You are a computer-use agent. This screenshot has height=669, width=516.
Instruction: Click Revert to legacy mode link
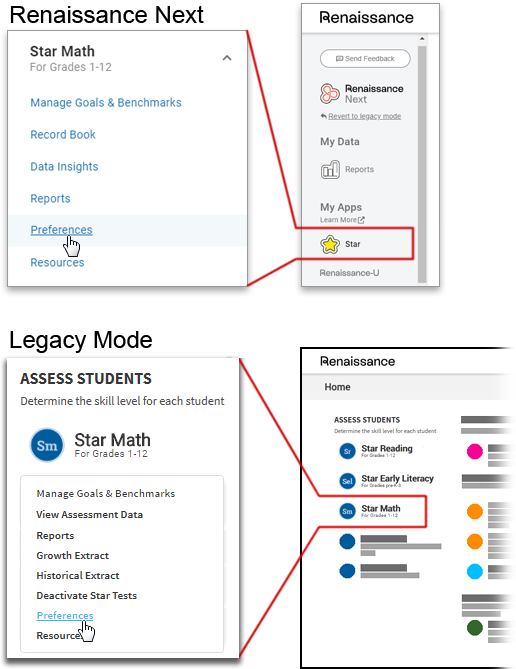point(364,116)
